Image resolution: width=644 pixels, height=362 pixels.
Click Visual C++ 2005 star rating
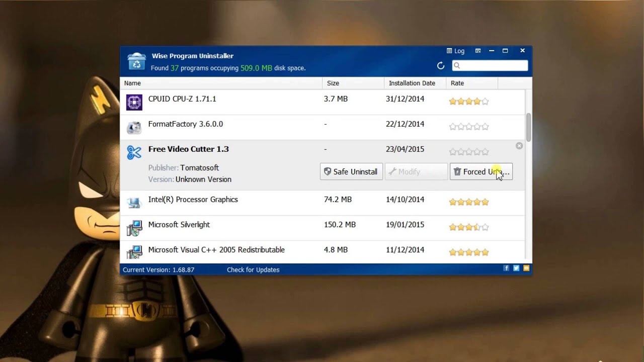[x=469, y=252]
